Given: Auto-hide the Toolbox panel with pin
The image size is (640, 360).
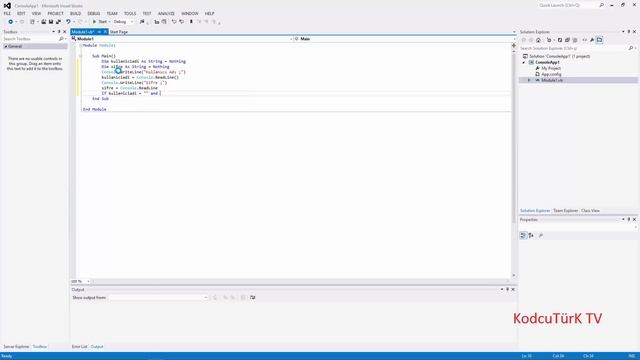Looking at the screenshot, I should tap(59, 32).
